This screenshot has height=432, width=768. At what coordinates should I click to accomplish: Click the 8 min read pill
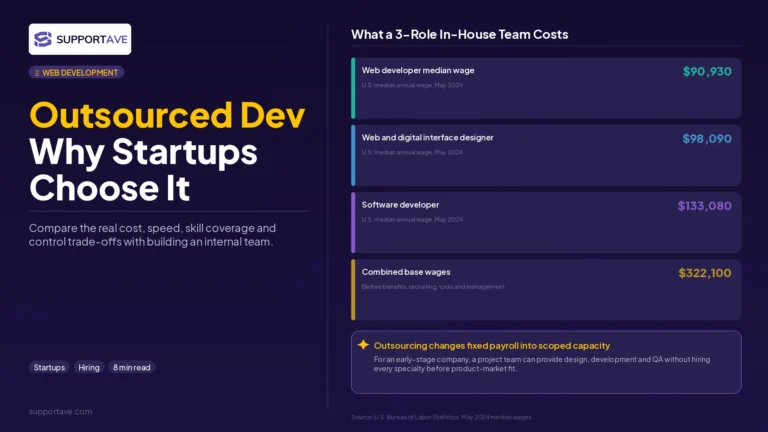tap(131, 367)
